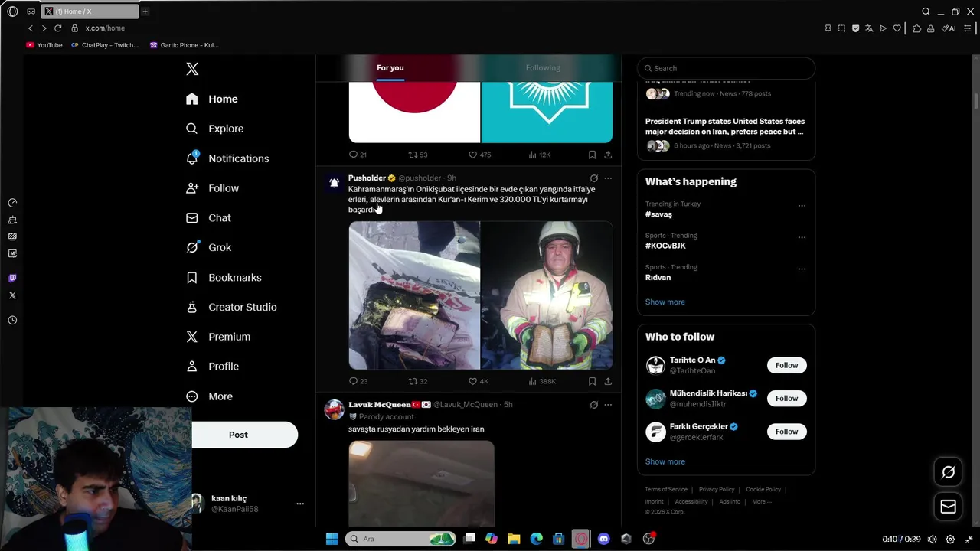Open Twitch in Opera sidebar
Image resolution: width=980 pixels, height=551 pixels.
(12, 279)
